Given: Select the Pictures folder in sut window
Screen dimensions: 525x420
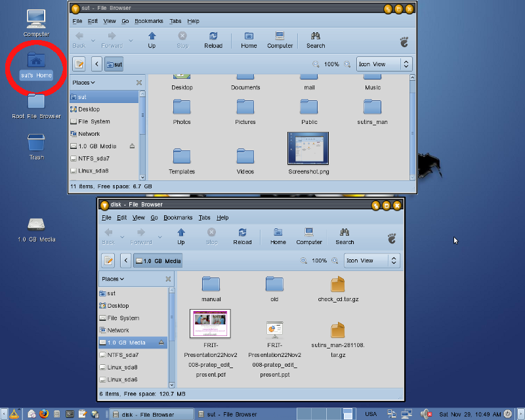Looking at the screenshot, I should (x=245, y=107).
